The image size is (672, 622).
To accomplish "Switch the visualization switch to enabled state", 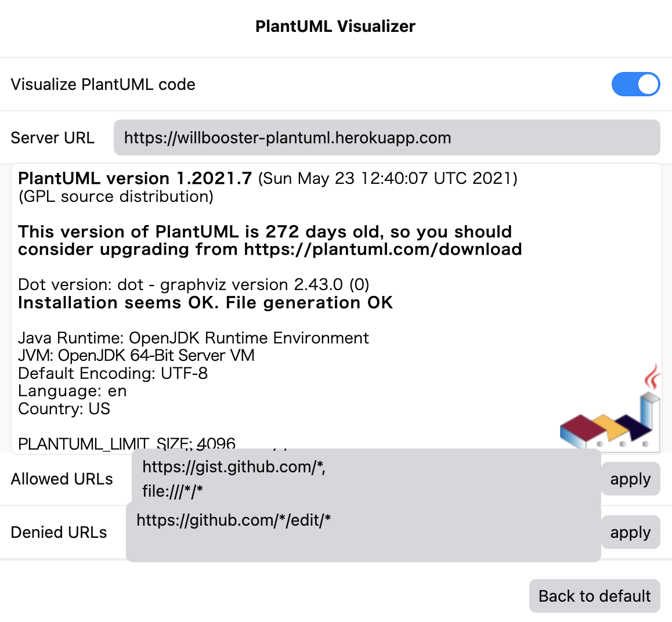I will (635, 84).
